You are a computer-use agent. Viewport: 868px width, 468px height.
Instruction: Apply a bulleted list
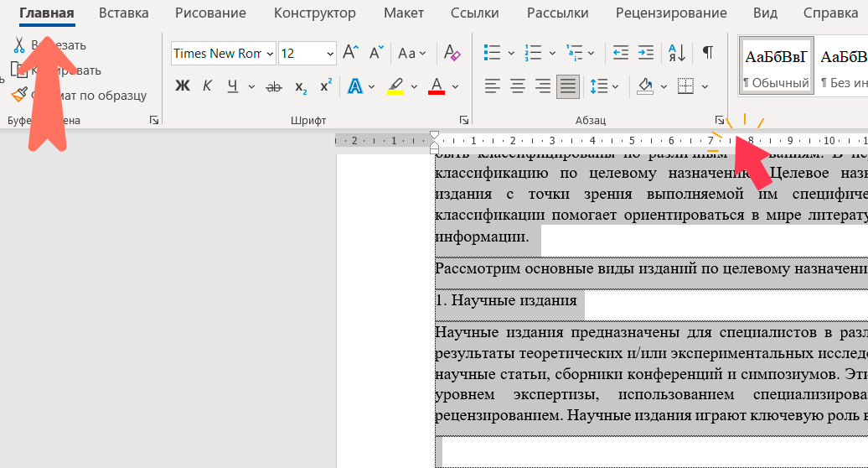[492, 53]
